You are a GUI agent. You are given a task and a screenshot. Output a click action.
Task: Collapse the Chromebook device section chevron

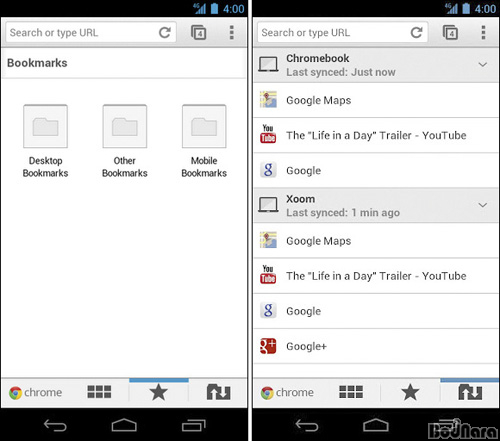coord(483,64)
